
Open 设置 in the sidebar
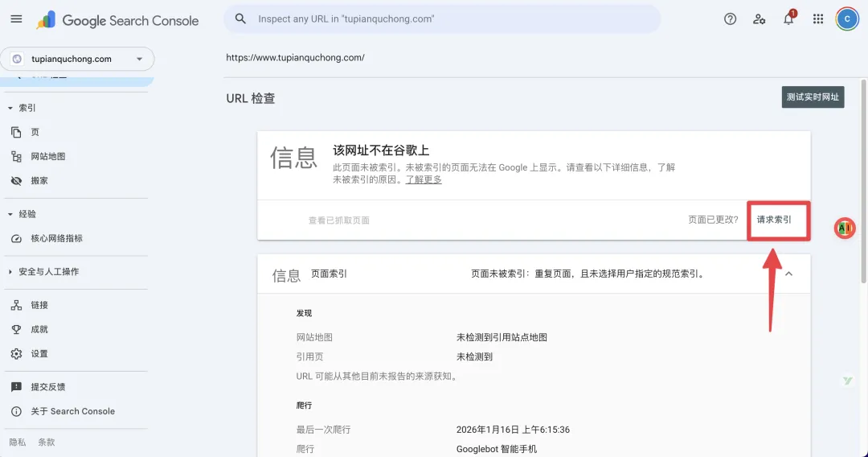pos(39,354)
